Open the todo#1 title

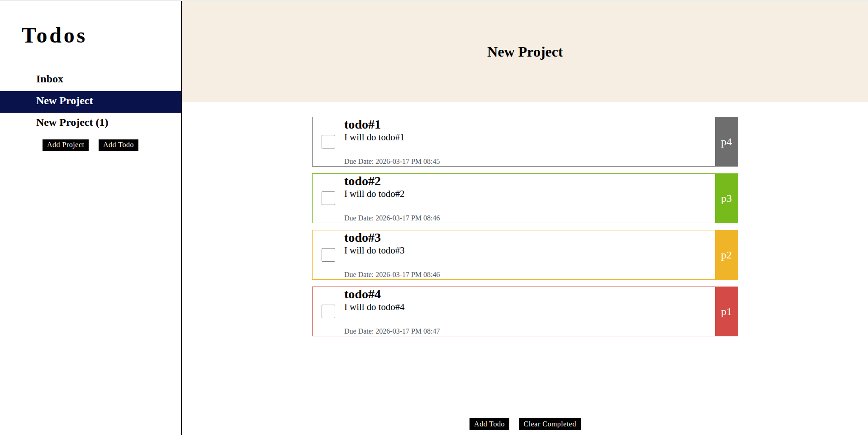(x=362, y=125)
